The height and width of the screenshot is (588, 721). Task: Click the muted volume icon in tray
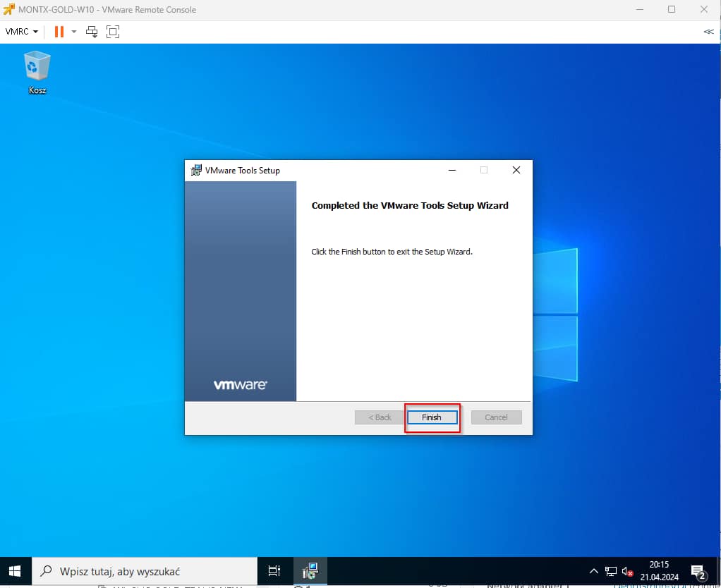pyautogui.click(x=627, y=571)
